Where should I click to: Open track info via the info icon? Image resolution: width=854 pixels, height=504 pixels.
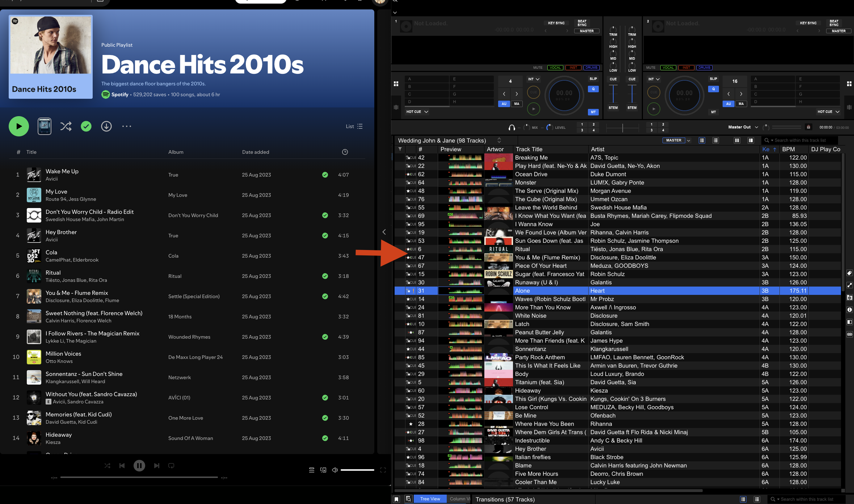[x=850, y=310]
